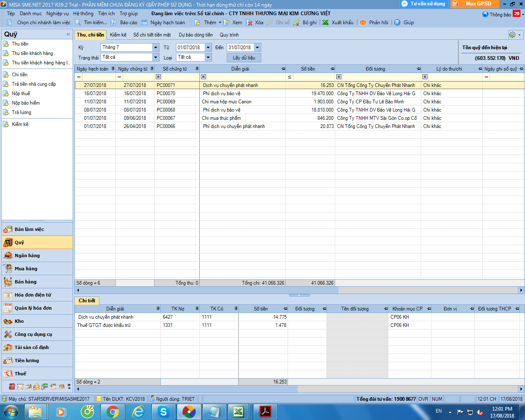Click the Tìm kiếm search tool

click(91, 23)
